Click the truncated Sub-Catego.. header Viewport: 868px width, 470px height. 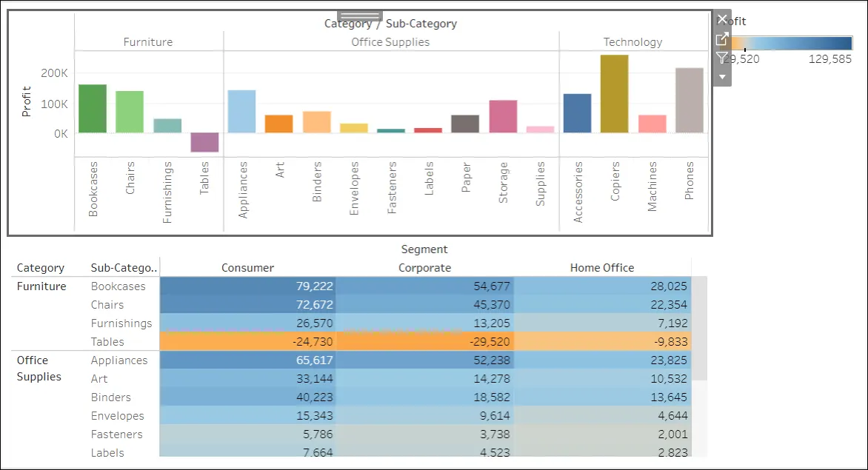[124, 268]
